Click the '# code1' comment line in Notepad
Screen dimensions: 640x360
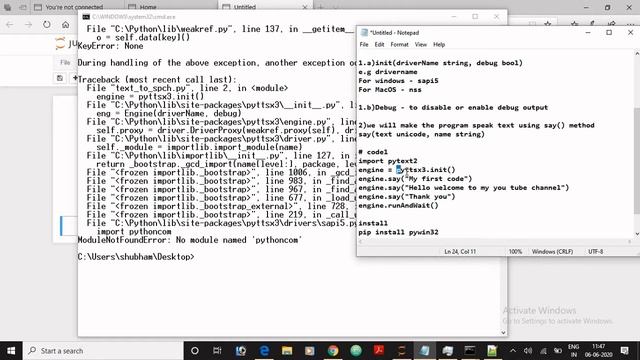[x=373, y=152]
